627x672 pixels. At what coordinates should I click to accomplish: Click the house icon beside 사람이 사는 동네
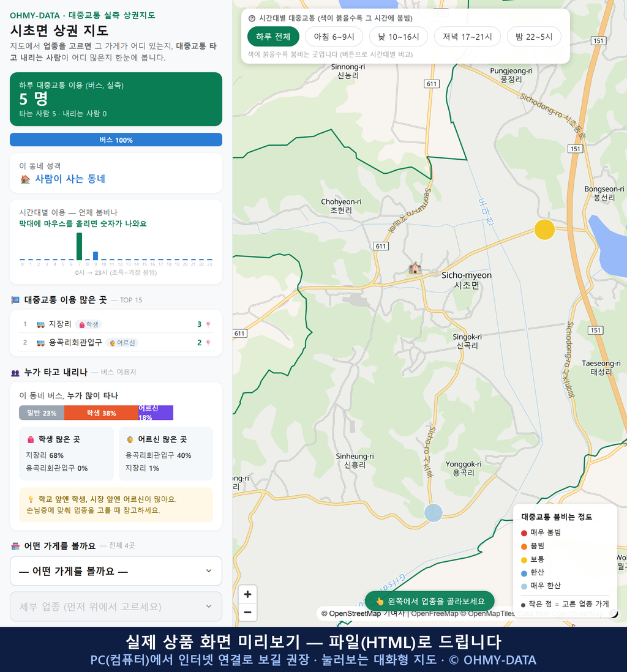coord(25,179)
